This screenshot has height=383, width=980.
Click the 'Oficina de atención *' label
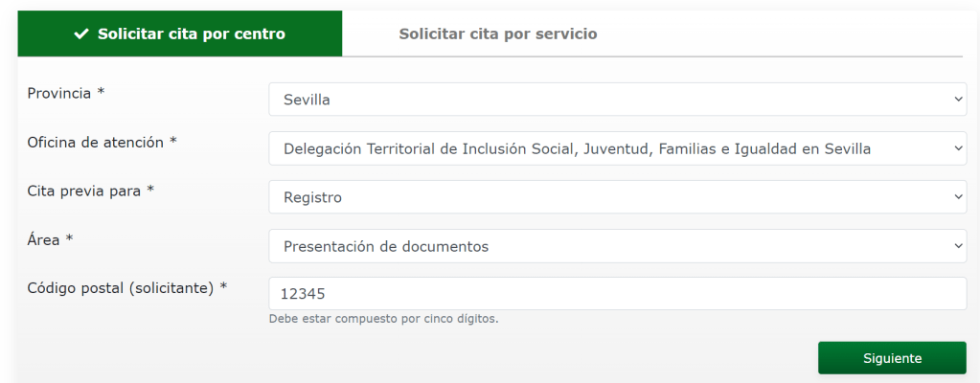click(x=103, y=143)
